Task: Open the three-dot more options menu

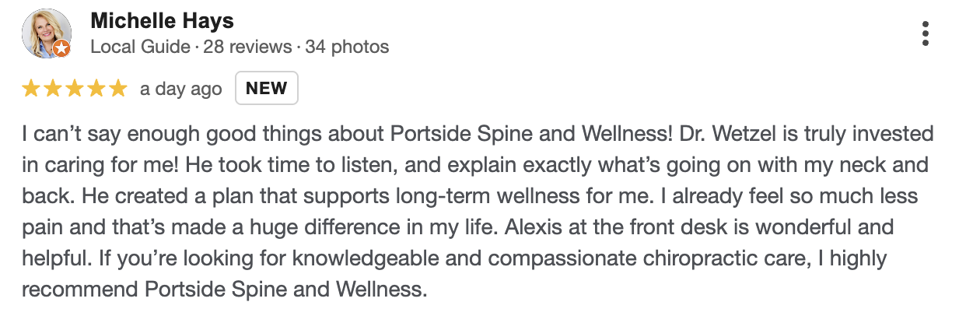Action: click(925, 34)
